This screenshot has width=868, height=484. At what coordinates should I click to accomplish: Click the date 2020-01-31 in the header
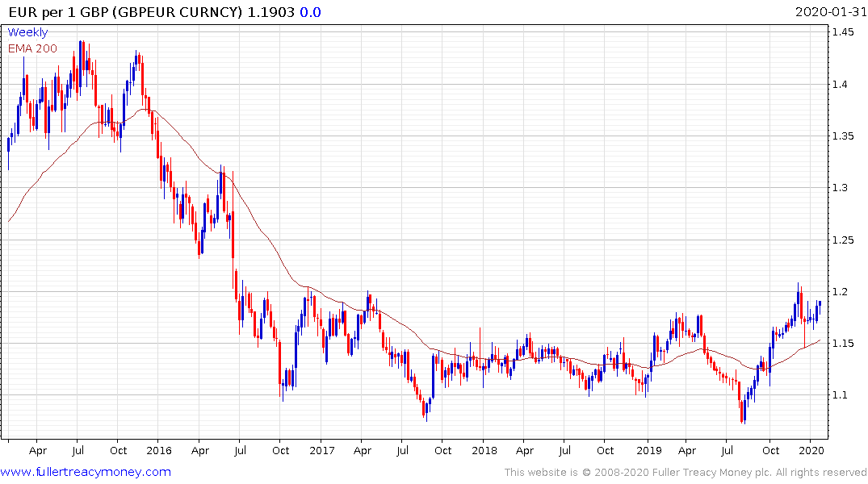tap(831, 12)
